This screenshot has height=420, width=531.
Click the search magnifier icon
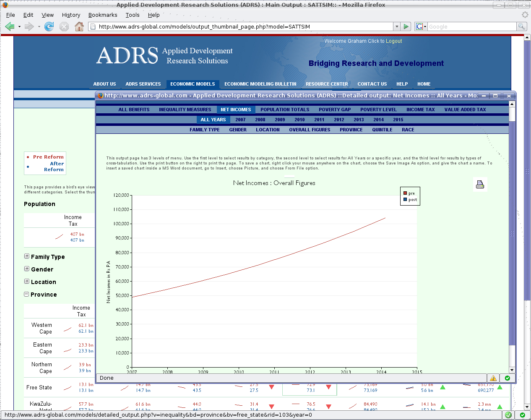tap(521, 26)
